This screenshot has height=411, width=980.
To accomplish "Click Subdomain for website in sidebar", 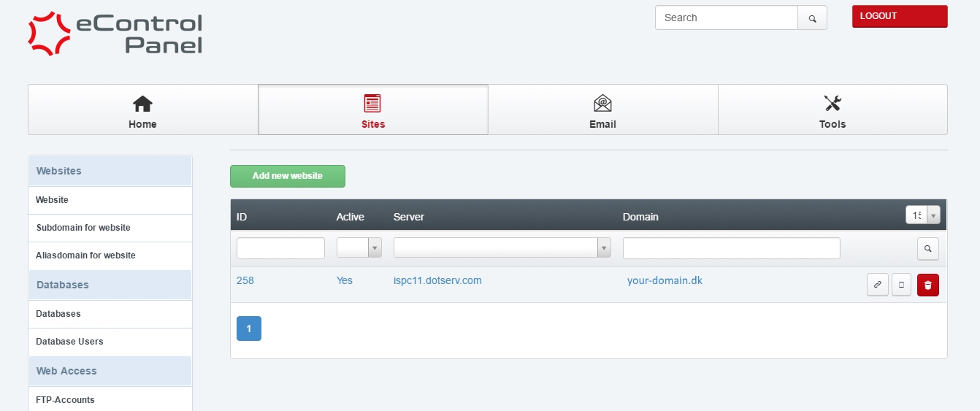I will click(83, 228).
